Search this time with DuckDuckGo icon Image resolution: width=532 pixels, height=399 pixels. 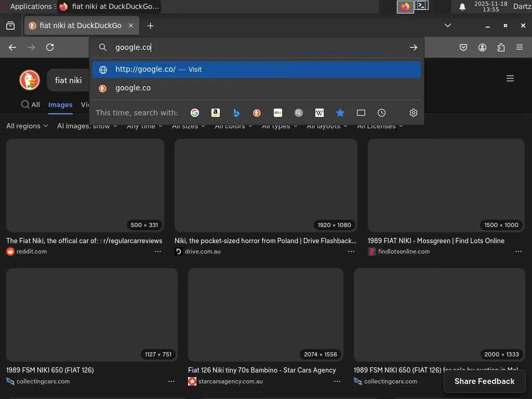coord(257,113)
